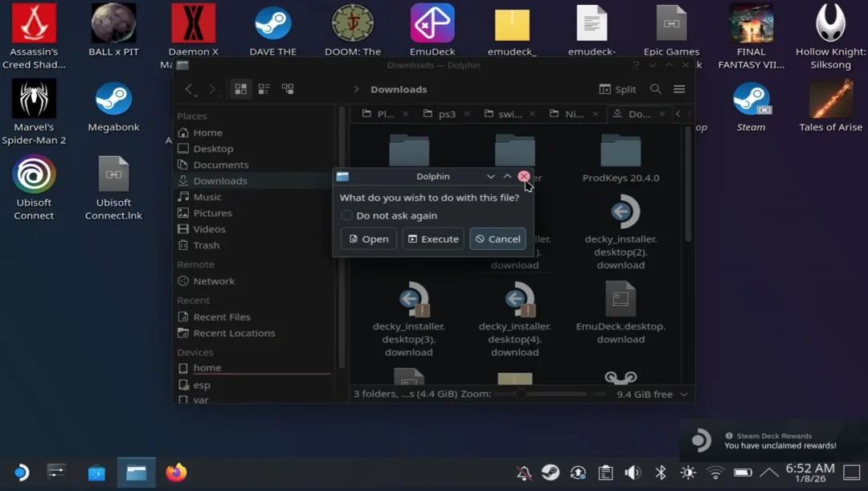Open Dolphin search magnifier
Viewport: 868px width, 491px height.
(x=656, y=89)
